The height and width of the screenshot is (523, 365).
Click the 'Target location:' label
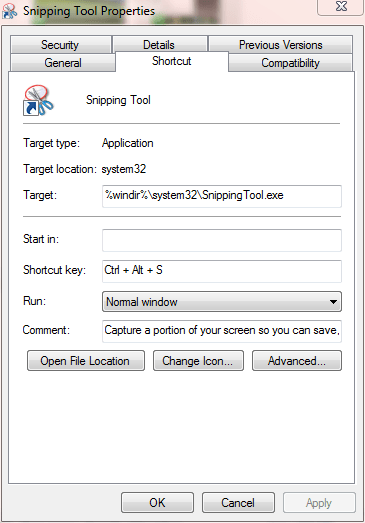[60, 169]
